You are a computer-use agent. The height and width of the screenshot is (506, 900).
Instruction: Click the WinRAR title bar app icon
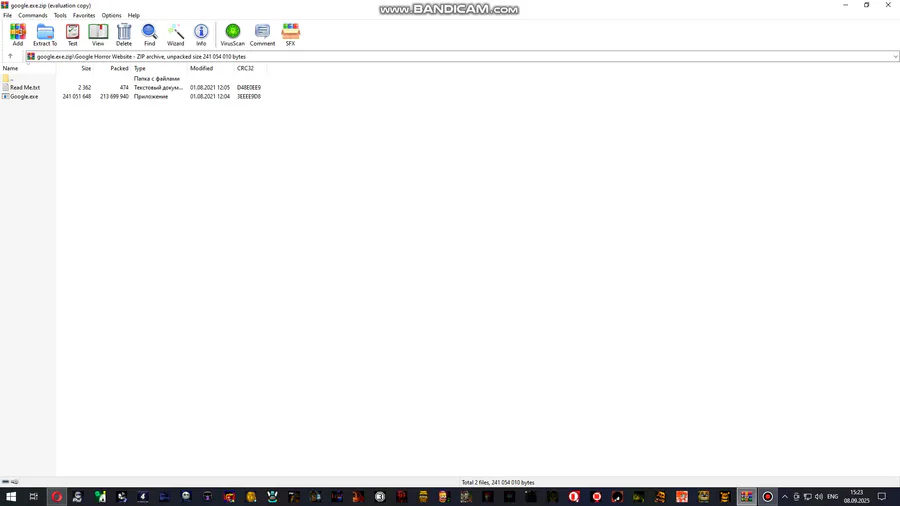point(5,5)
